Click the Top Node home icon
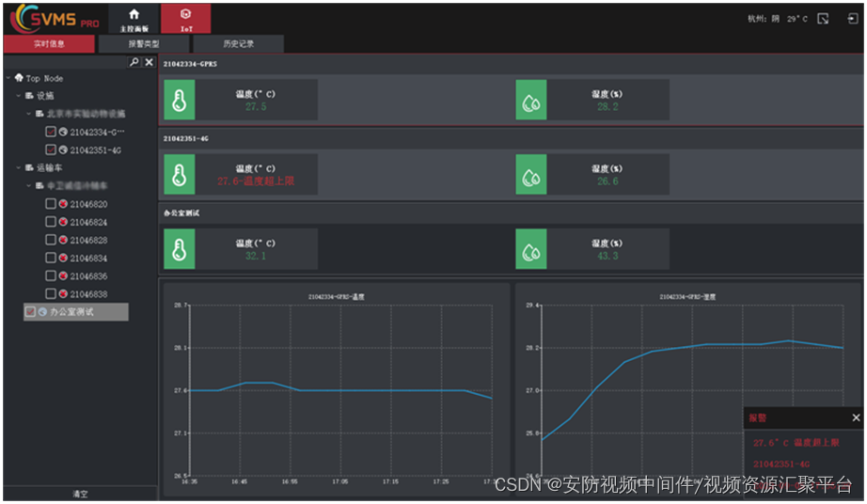867x504 pixels. [19, 78]
